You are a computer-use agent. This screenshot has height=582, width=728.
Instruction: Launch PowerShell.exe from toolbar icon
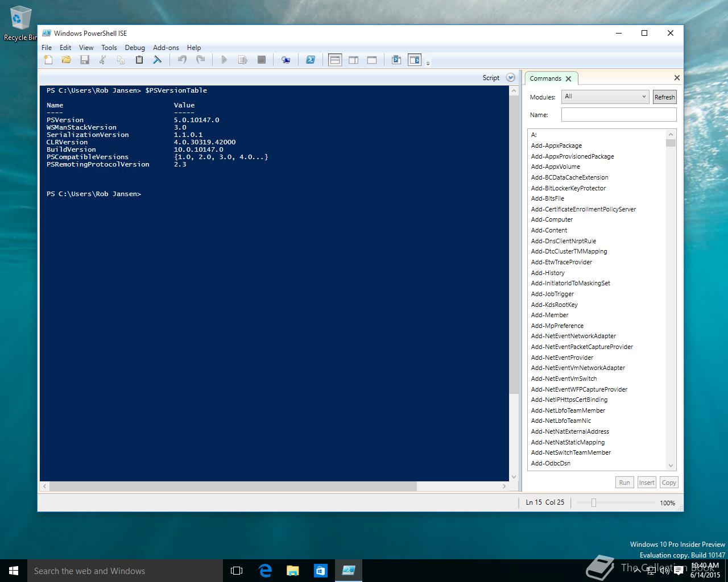[311, 60]
